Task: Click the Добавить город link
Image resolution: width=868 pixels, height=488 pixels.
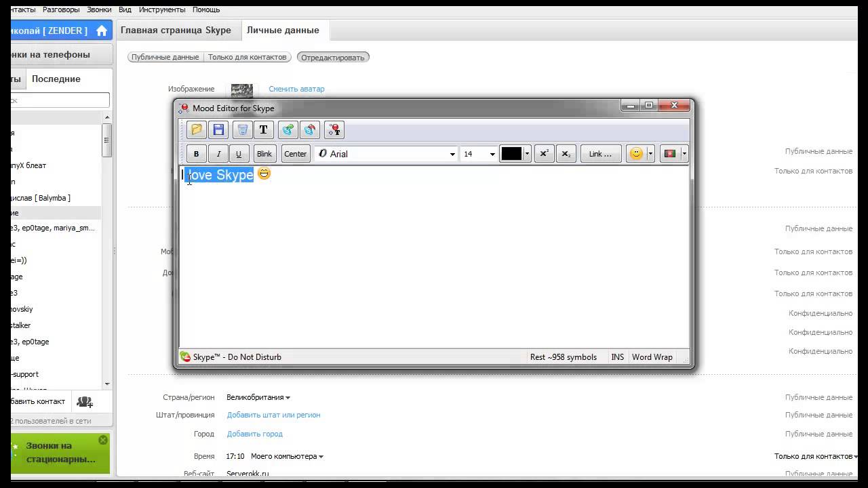Action: (254, 434)
